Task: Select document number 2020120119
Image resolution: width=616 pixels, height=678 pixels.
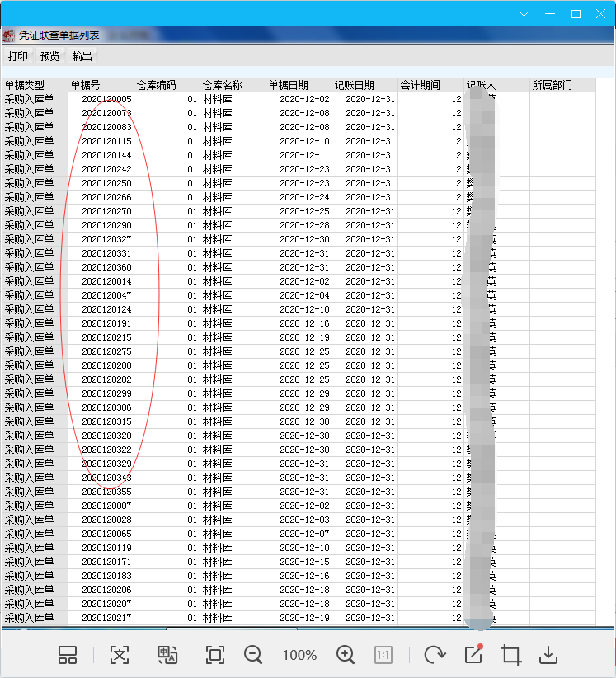Action: [106, 548]
